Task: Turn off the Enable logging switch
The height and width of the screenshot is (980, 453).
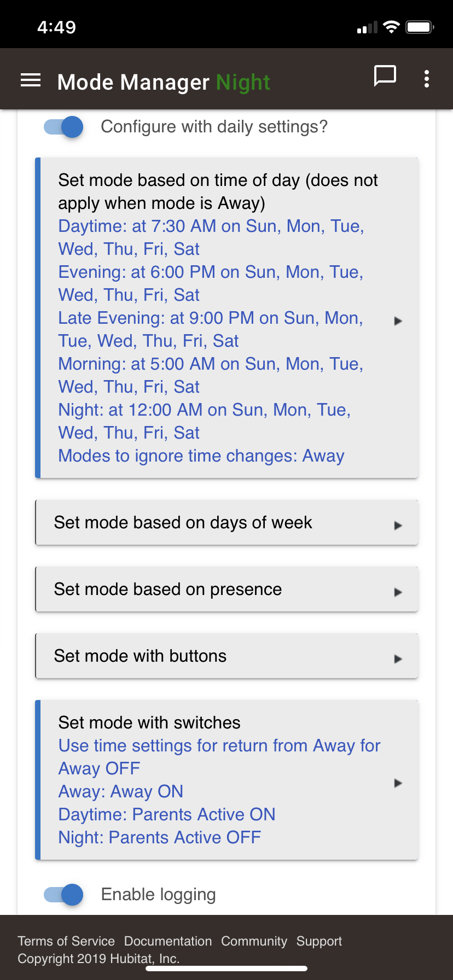Action: pyautogui.click(x=64, y=895)
